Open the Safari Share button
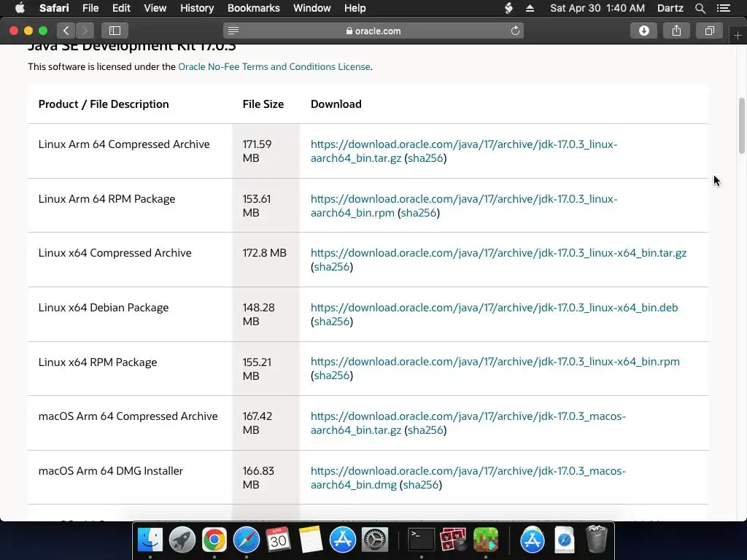Viewport: 747px width, 560px height. click(x=676, y=31)
